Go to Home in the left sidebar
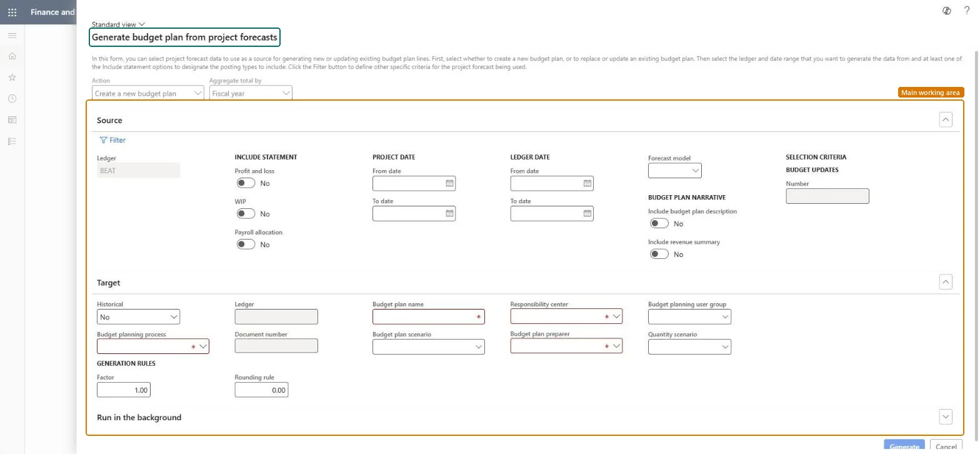 [x=12, y=56]
